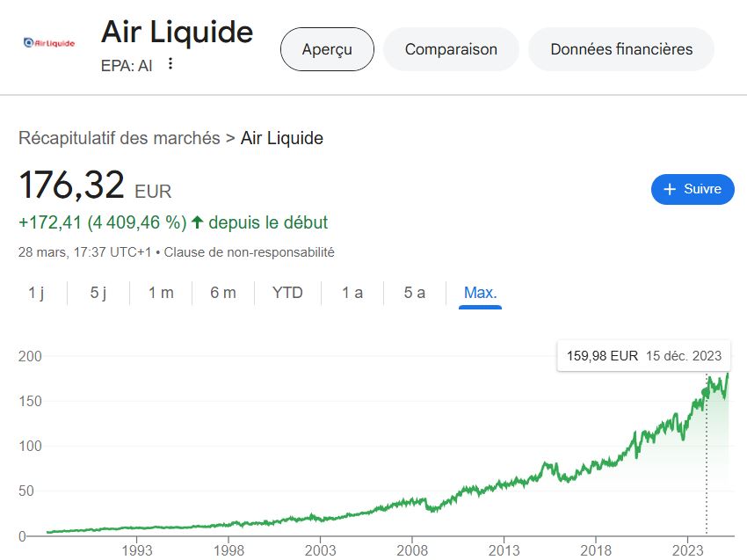The height and width of the screenshot is (560, 747).
Task: Click the Air Liquide logo icon
Action: point(48,42)
